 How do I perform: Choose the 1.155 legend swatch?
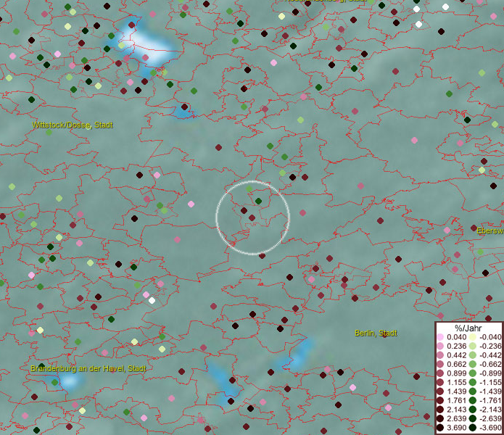point(440,382)
